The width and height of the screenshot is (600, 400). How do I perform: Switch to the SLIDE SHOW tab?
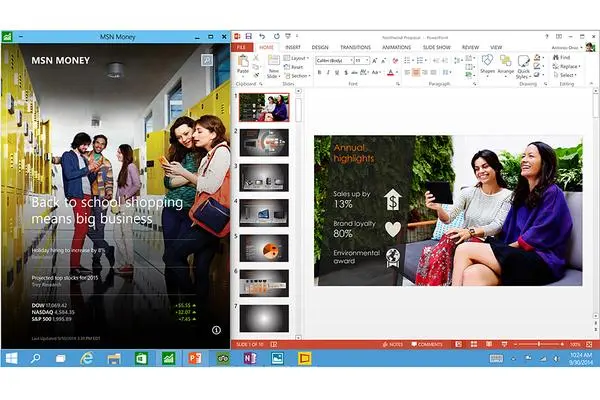coord(437,47)
